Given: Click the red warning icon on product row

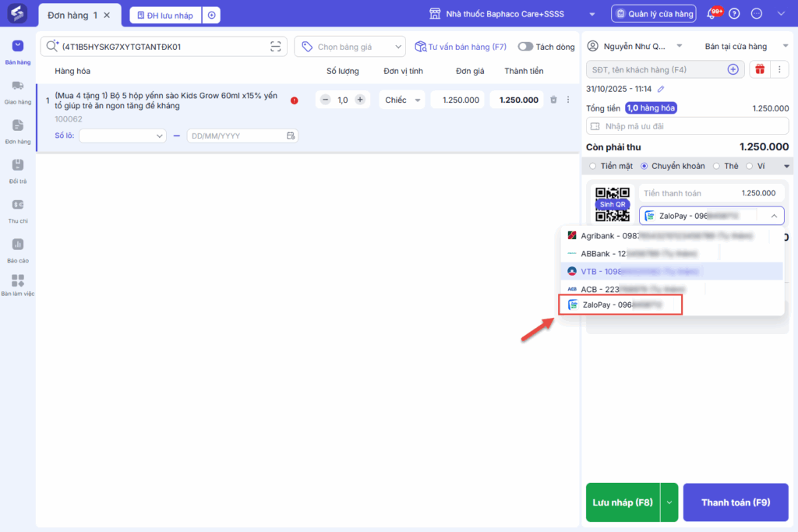Looking at the screenshot, I should [x=294, y=100].
